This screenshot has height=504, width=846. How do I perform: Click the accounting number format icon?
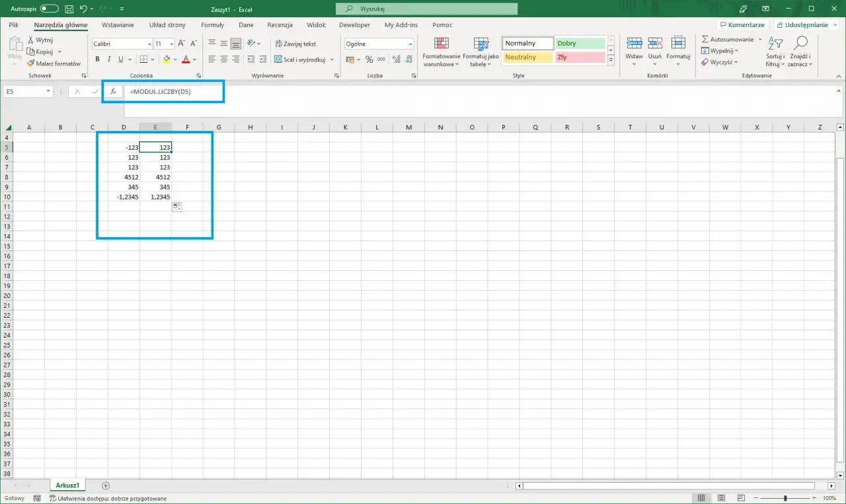pyautogui.click(x=351, y=59)
